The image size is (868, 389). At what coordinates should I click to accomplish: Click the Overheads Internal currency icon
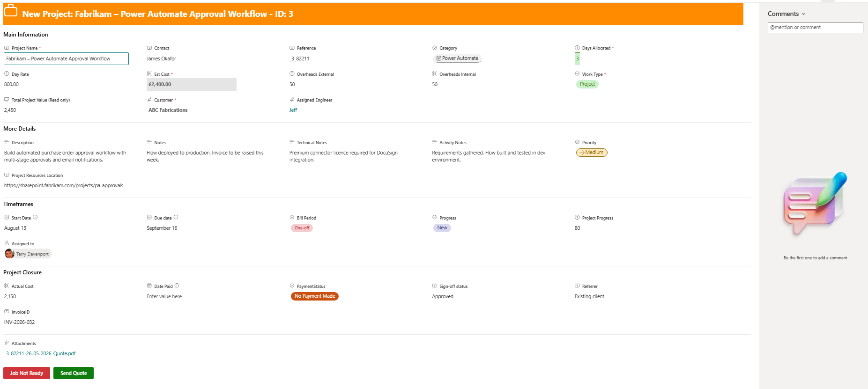(435, 73)
